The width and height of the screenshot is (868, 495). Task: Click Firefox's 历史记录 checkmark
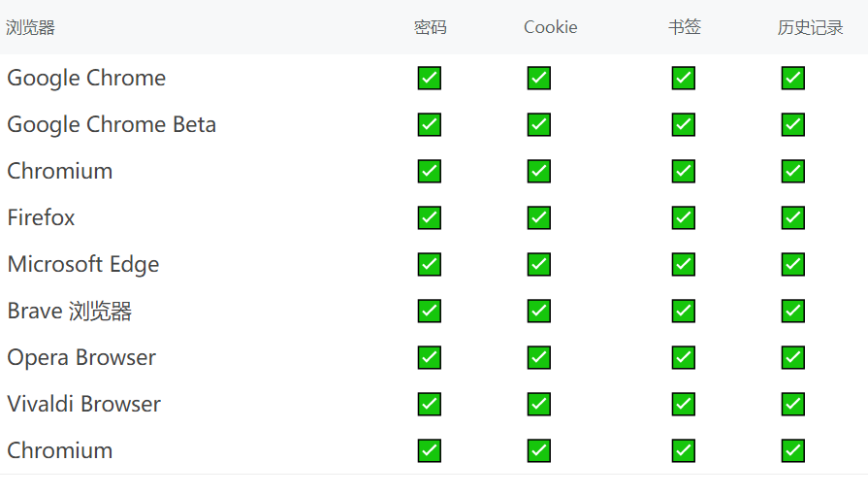pos(793,217)
